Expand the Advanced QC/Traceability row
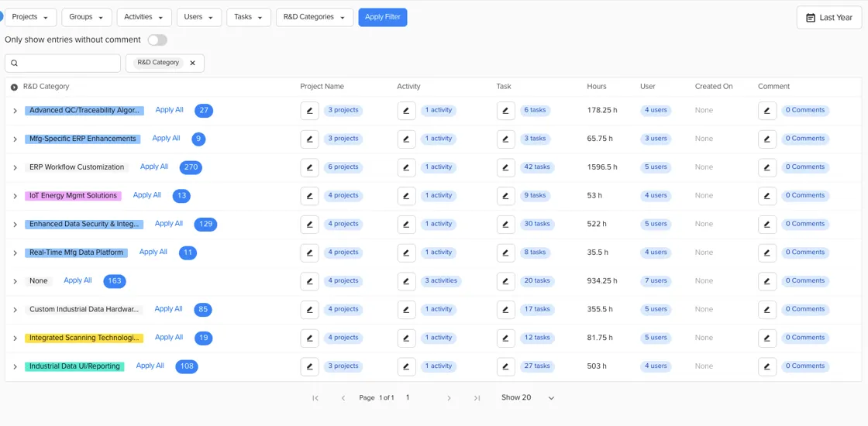 pyautogui.click(x=15, y=111)
